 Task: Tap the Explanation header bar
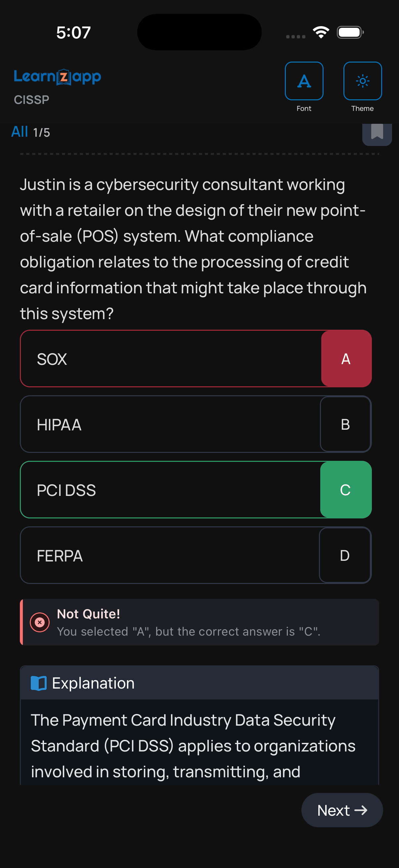(x=199, y=683)
